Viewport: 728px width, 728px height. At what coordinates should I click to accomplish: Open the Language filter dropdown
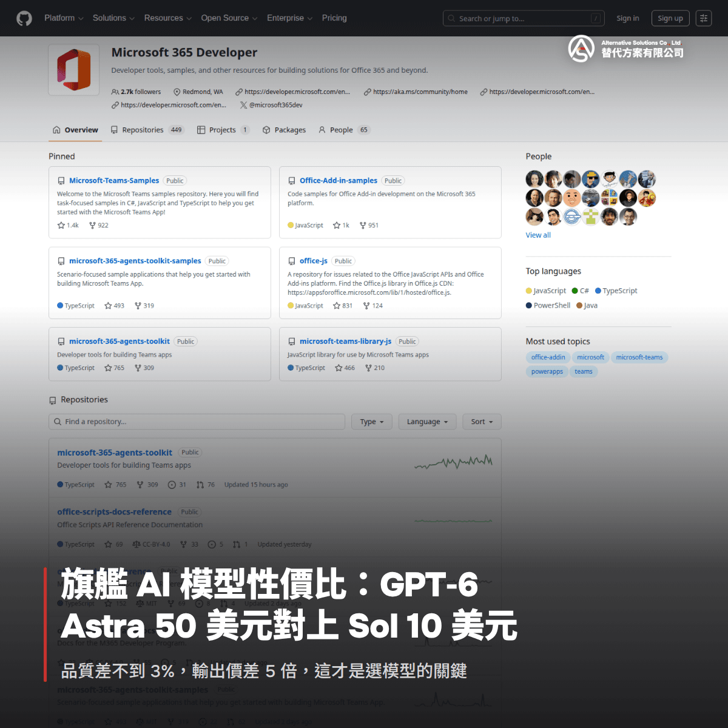click(x=427, y=422)
